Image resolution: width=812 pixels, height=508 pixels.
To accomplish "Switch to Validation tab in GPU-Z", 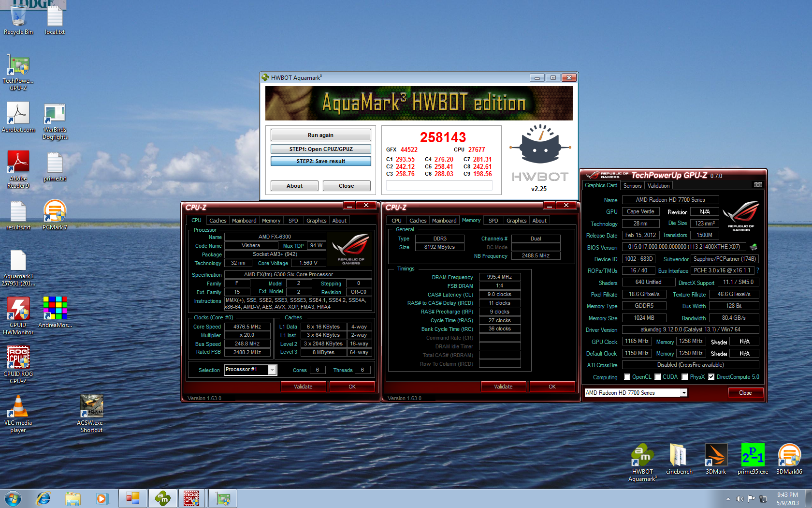I will (658, 186).
